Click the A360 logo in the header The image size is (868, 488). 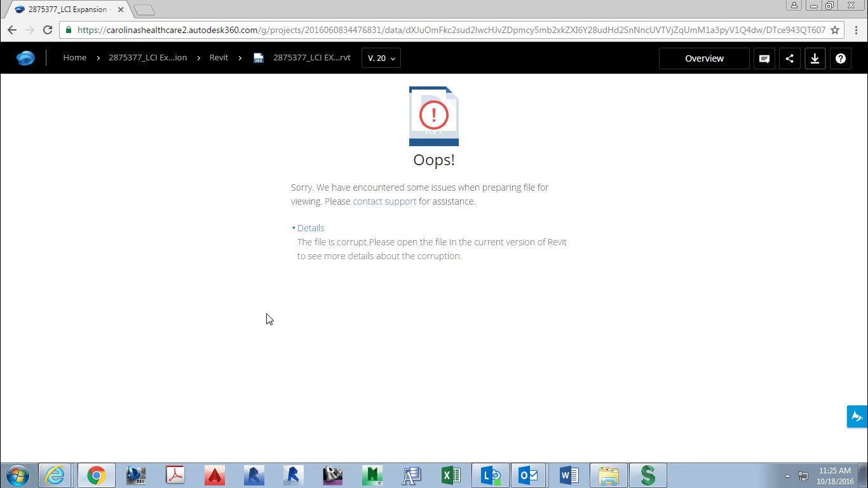click(25, 58)
